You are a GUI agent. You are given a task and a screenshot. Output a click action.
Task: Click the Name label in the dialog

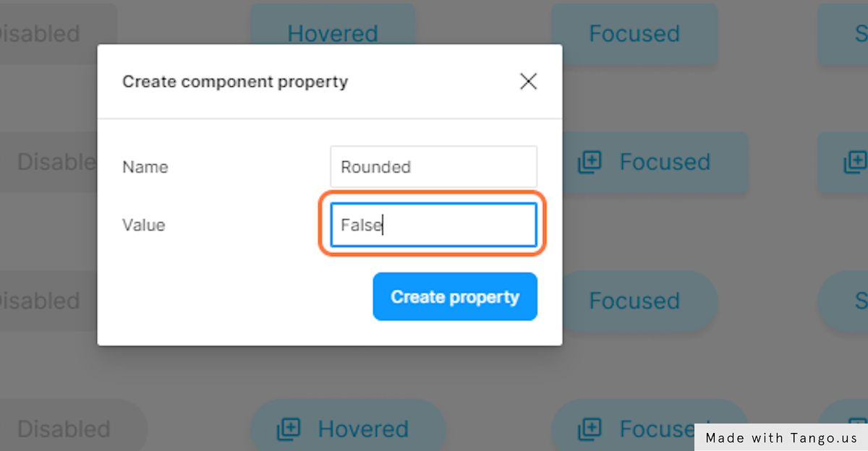click(x=145, y=167)
